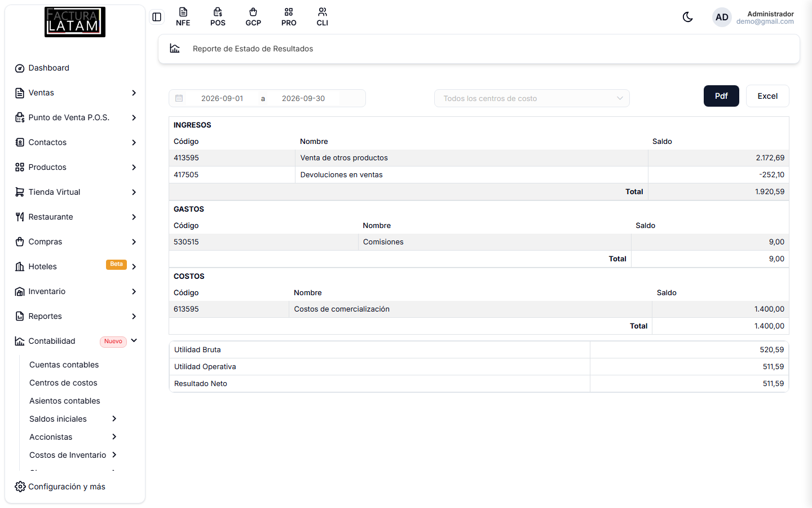The height and width of the screenshot is (508, 812).
Task: Click the Factura Latam logo
Action: point(75,22)
